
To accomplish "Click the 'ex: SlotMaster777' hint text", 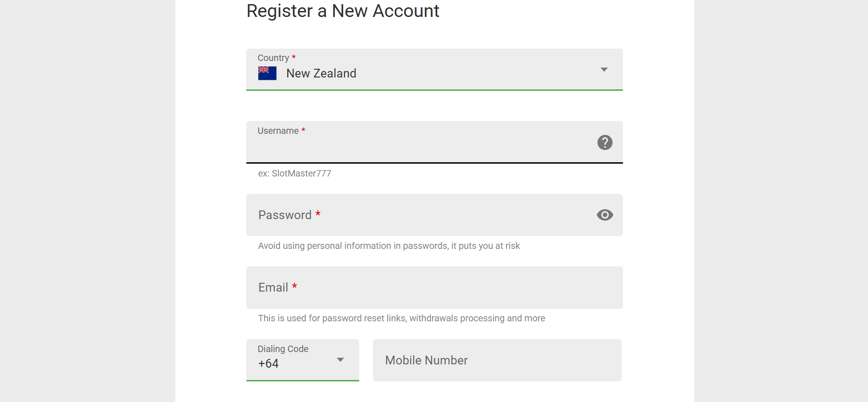I will point(295,173).
